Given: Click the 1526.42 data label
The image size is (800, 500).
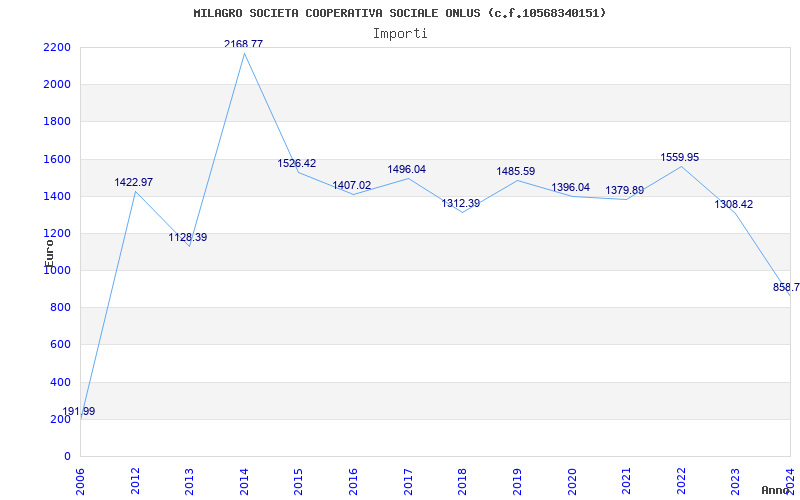Looking at the screenshot, I should (297, 163).
